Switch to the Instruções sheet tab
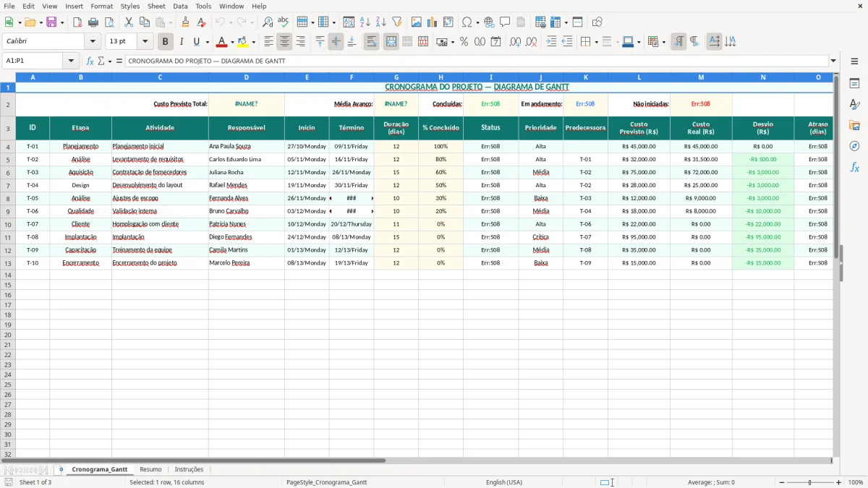The image size is (868, 488). tap(189, 469)
